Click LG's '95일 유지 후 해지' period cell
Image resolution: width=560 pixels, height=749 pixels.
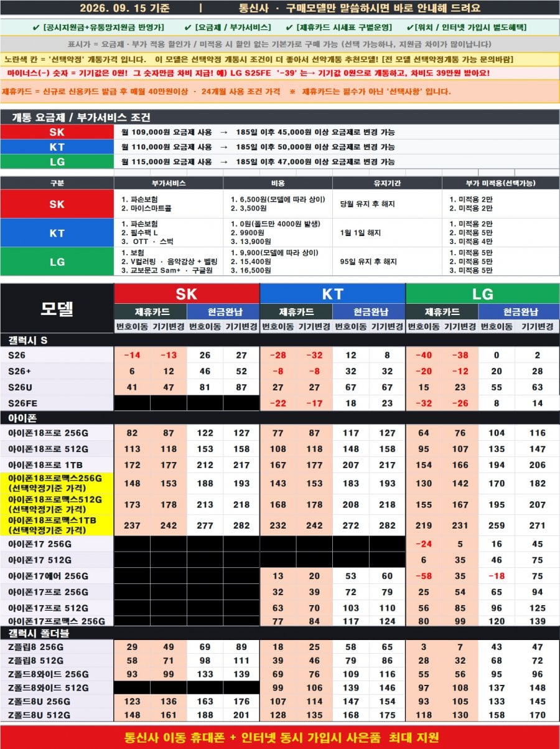pyautogui.click(x=387, y=261)
